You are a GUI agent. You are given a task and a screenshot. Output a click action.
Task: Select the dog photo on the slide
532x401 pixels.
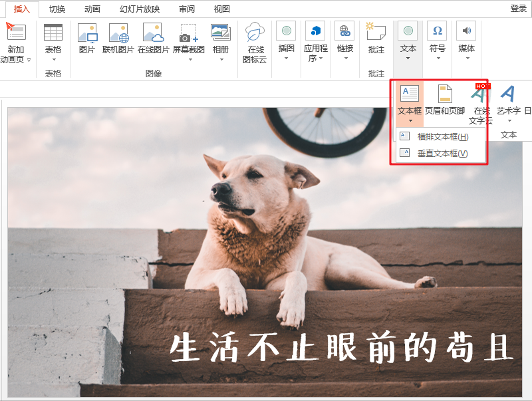[265, 252]
